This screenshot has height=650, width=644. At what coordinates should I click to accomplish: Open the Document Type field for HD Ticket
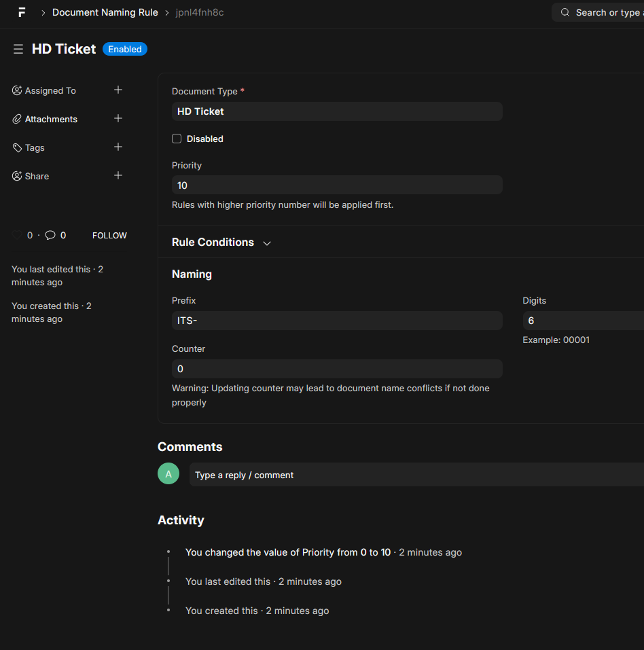point(336,111)
